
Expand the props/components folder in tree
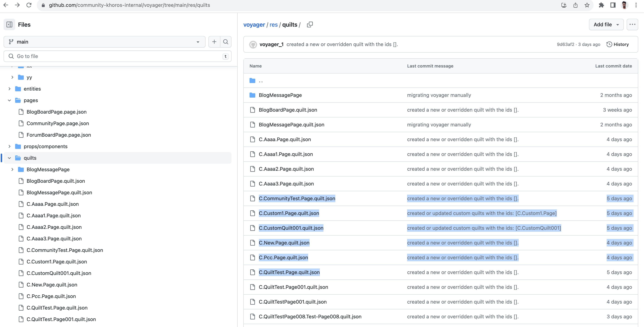click(x=9, y=146)
